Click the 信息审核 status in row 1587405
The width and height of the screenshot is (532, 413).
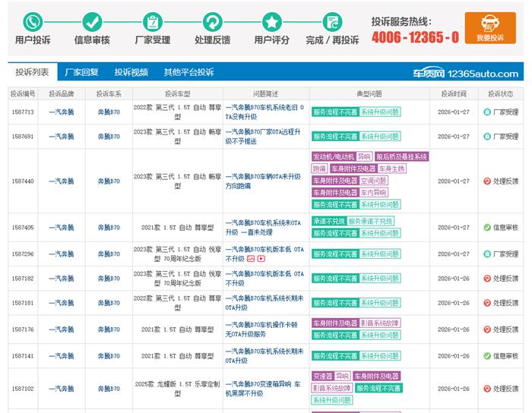tap(500, 228)
